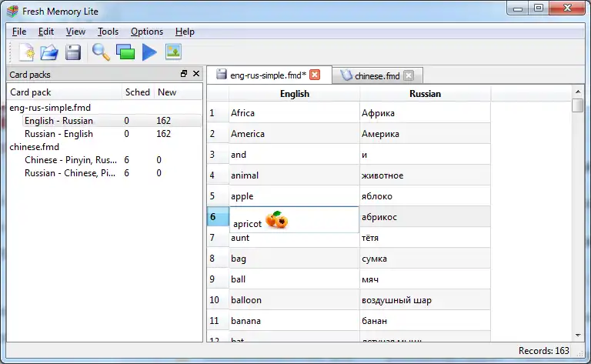Close the chinese.fmd tab

pos(409,75)
